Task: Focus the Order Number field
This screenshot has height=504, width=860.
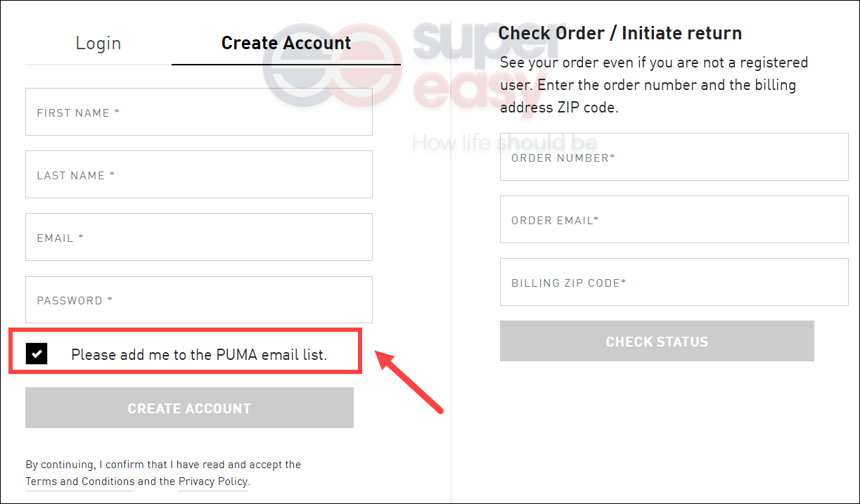Action: (x=674, y=157)
